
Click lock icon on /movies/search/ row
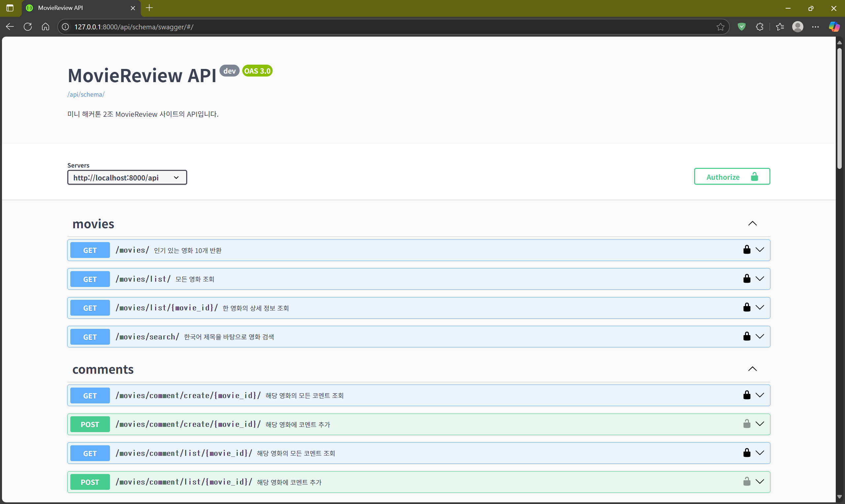pyautogui.click(x=746, y=336)
